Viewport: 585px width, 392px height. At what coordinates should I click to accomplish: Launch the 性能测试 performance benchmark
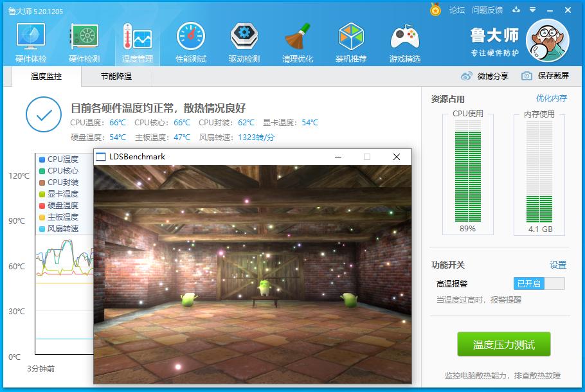point(190,42)
